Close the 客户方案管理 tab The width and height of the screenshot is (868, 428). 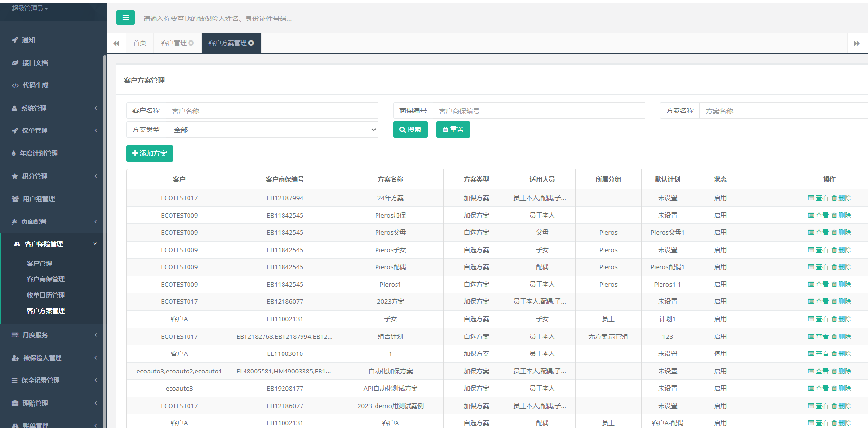(x=251, y=43)
